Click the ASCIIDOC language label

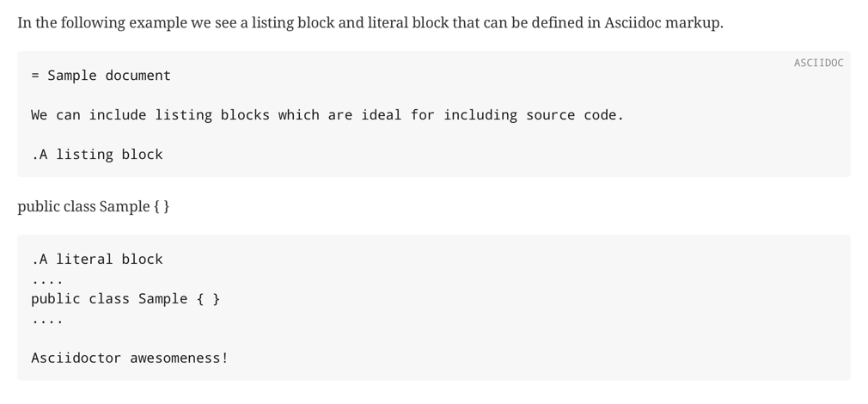[818, 63]
